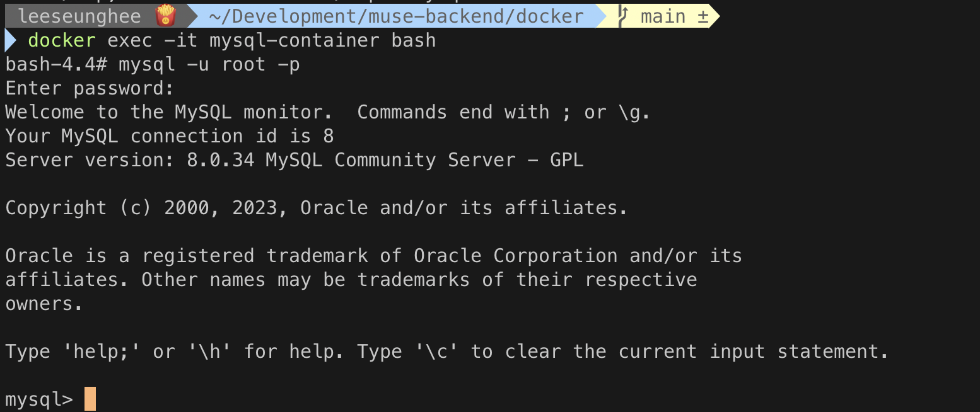Click the leeseunghee username segment
The image size is (980, 412).
[78, 16]
